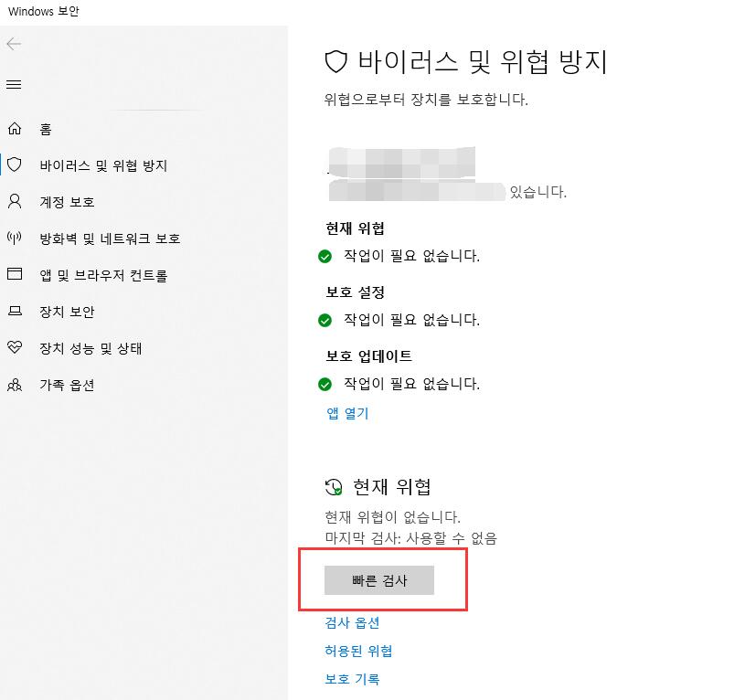Click the 보호 설정 heading
Image resolution: width=745 pixels, height=700 pixels.
click(x=356, y=292)
